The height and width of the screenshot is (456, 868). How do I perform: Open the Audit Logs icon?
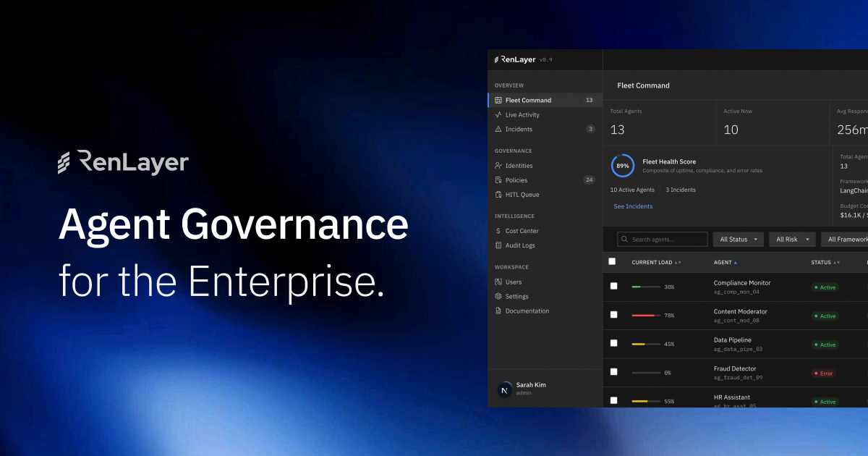coord(498,245)
